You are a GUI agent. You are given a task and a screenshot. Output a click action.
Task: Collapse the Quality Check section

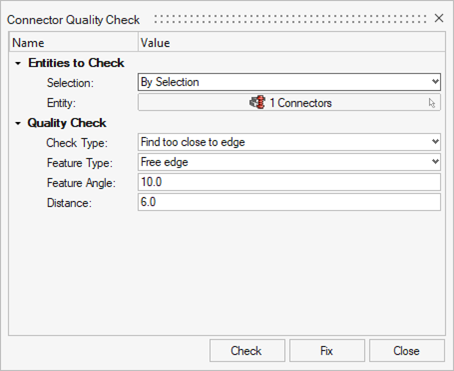18,123
